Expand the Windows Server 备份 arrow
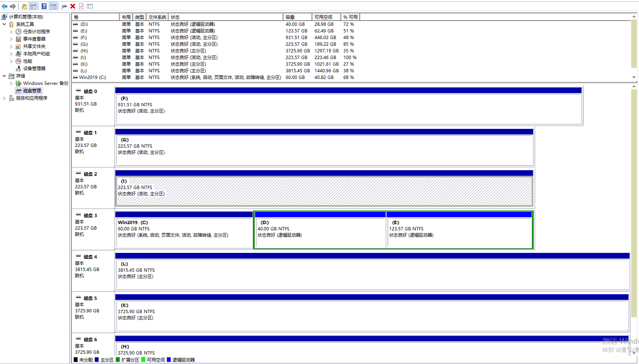This screenshot has width=639, height=364. [11, 83]
